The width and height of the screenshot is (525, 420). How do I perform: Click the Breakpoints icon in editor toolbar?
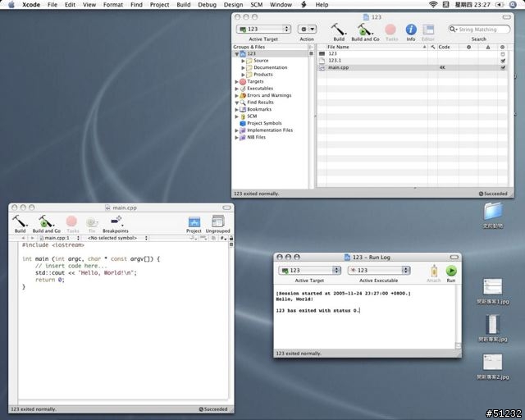[116, 221]
